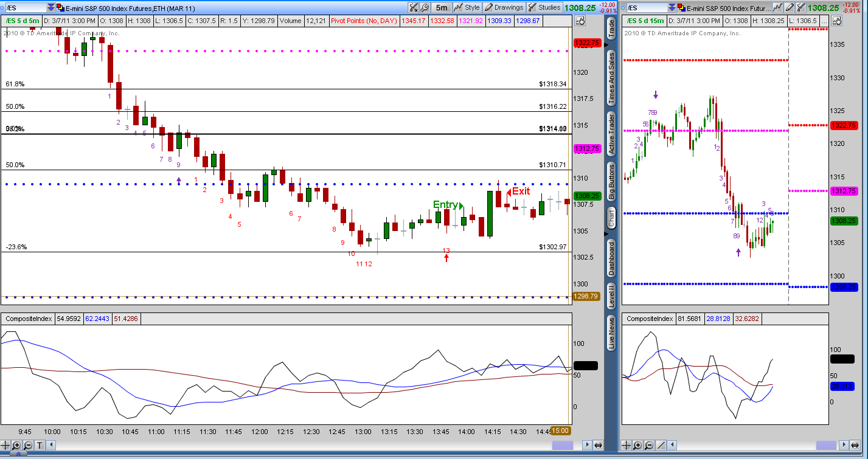Click the $1302.97 Fibonacci level label
This screenshot has width=868, height=459.
pyautogui.click(x=552, y=247)
